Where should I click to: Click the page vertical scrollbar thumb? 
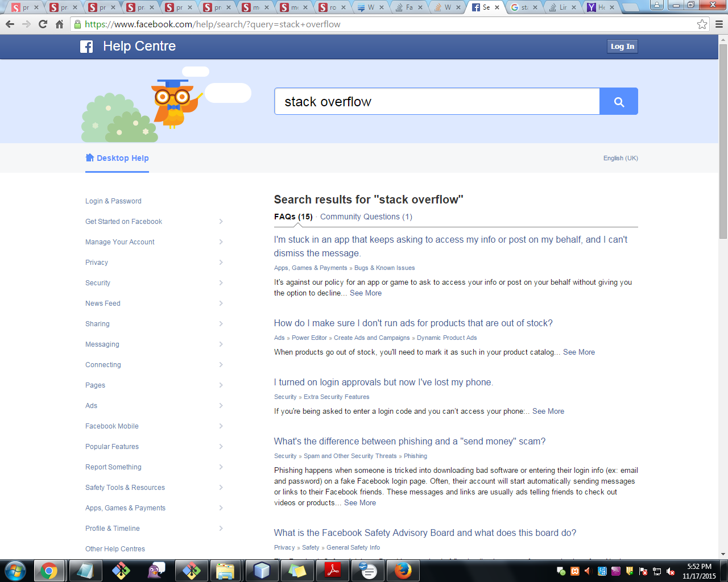(x=723, y=141)
